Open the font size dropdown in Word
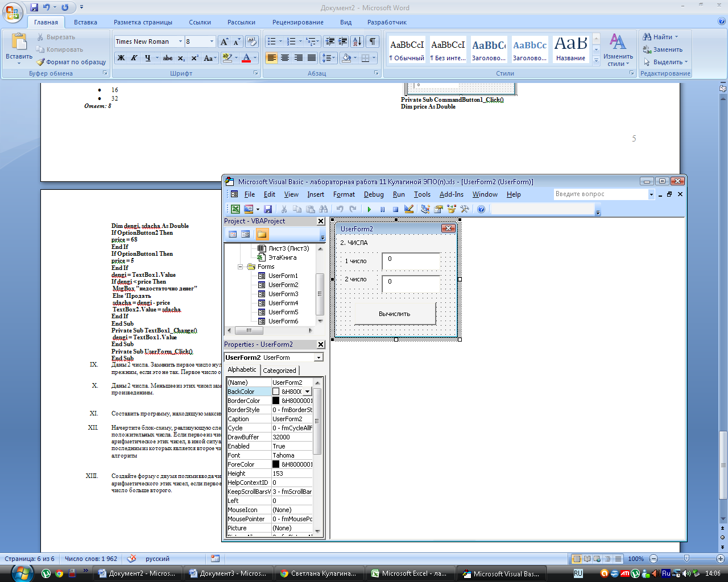The height and width of the screenshot is (582, 728). (212, 41)
